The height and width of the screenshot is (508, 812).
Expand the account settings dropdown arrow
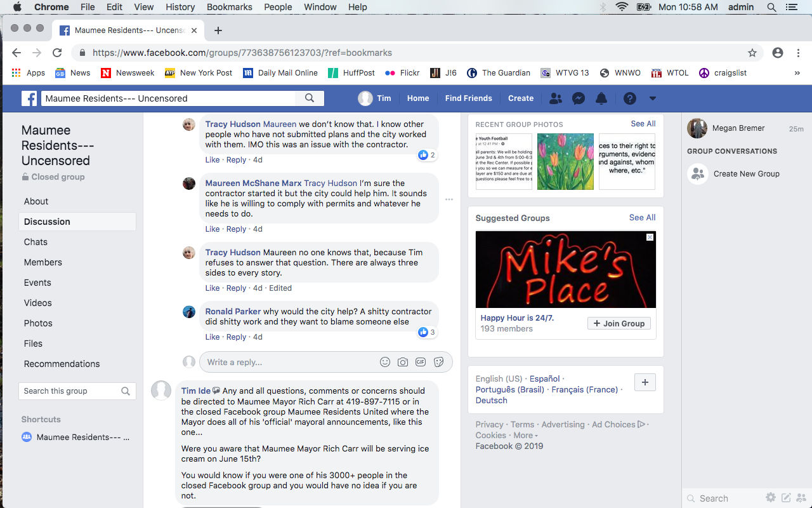653,98
